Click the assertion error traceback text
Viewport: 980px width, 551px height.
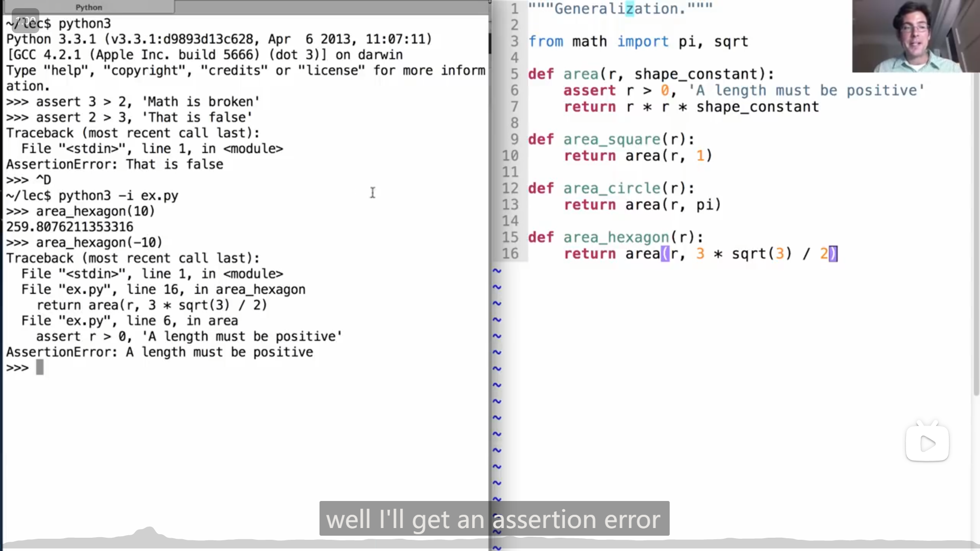[x=159, y=352]
